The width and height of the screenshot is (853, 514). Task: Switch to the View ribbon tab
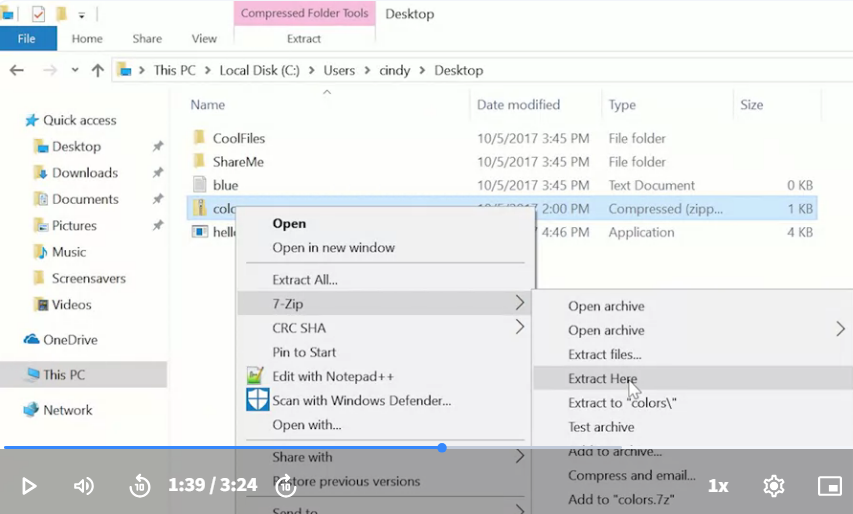tap(204, 39)
